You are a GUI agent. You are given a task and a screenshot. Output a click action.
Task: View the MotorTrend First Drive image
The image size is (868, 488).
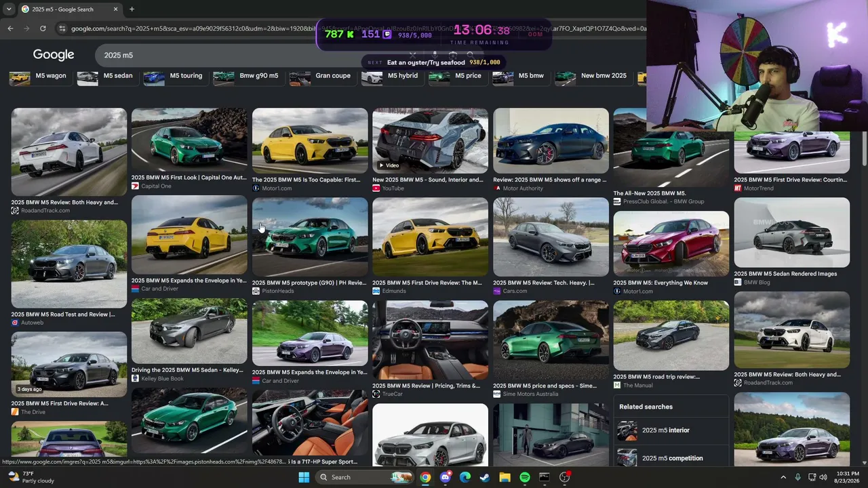click(791, 150)
